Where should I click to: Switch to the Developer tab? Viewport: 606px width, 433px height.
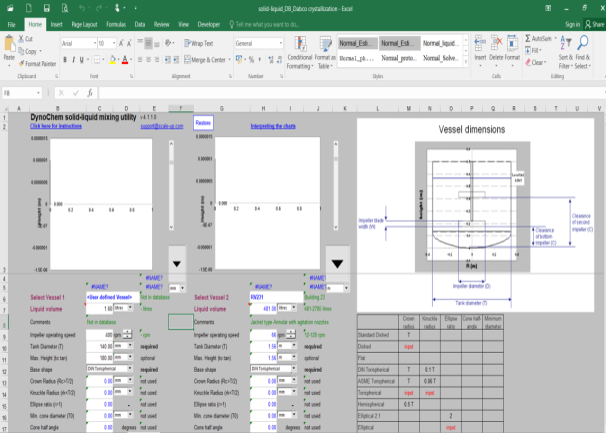point(209,25)
